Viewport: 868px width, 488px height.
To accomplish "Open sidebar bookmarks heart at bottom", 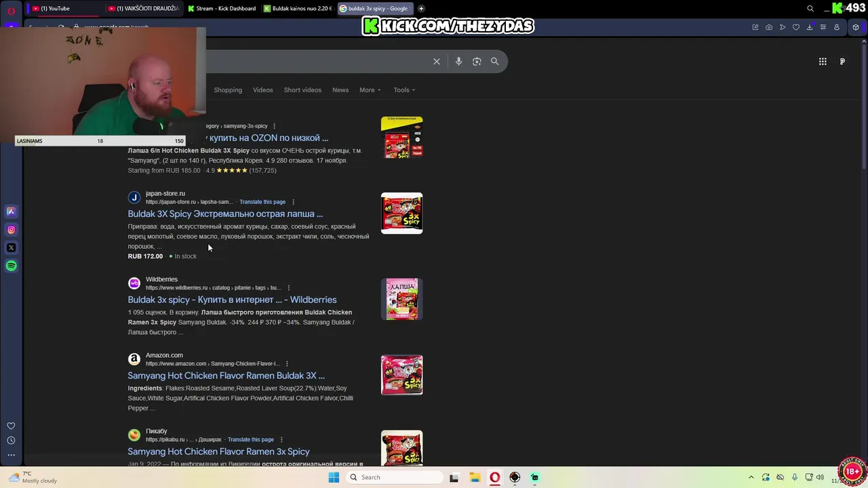I will pos(11,426).
